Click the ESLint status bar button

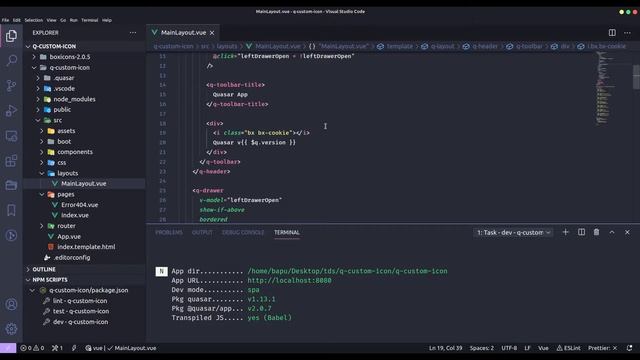[x=569, y=348]
